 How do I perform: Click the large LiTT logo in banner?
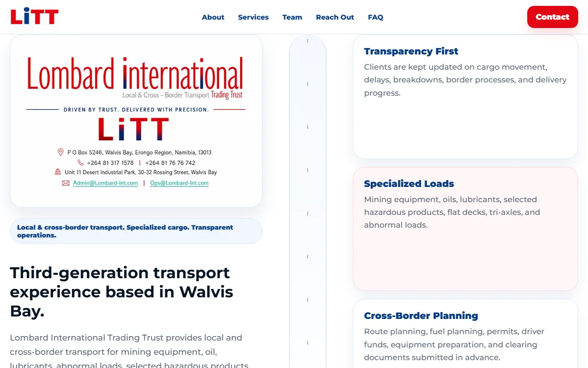[133, 130]
